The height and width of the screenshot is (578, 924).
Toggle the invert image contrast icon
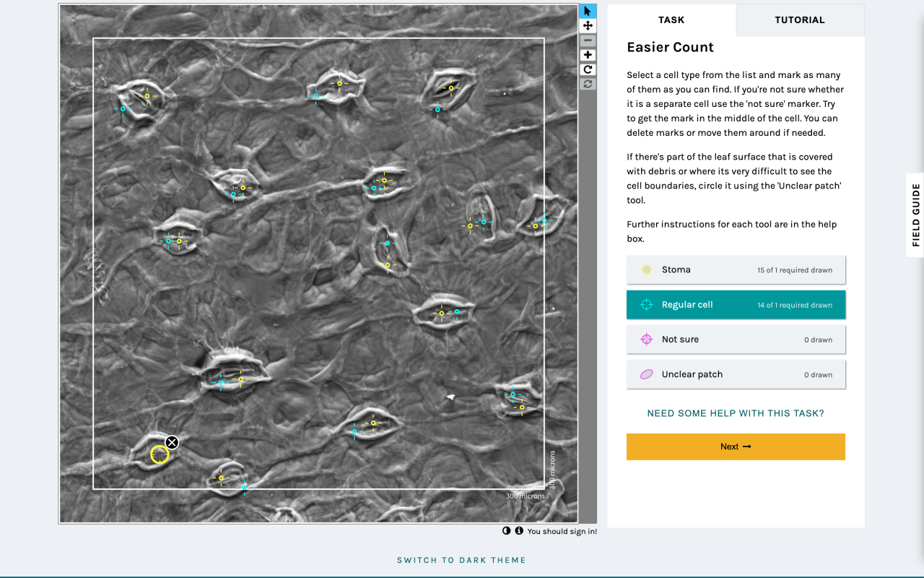click(x=507, y=531)
